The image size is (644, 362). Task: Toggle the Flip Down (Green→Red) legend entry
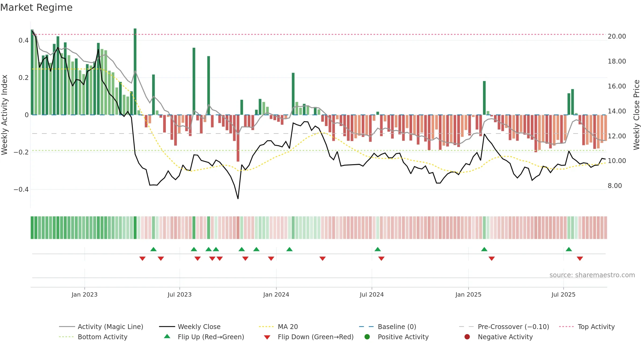(x=309, y=337)
